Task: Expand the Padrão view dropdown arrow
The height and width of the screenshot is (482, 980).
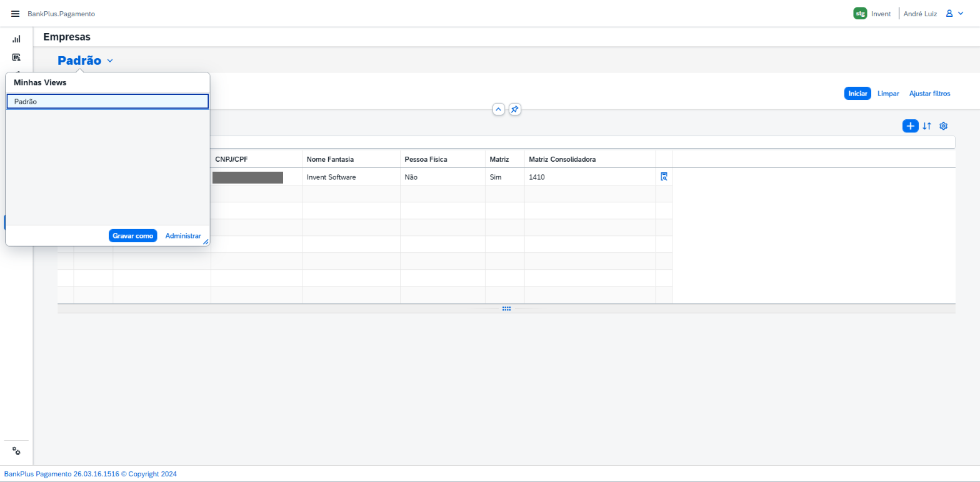Action: pyautogui.click(x=110, y=61)
